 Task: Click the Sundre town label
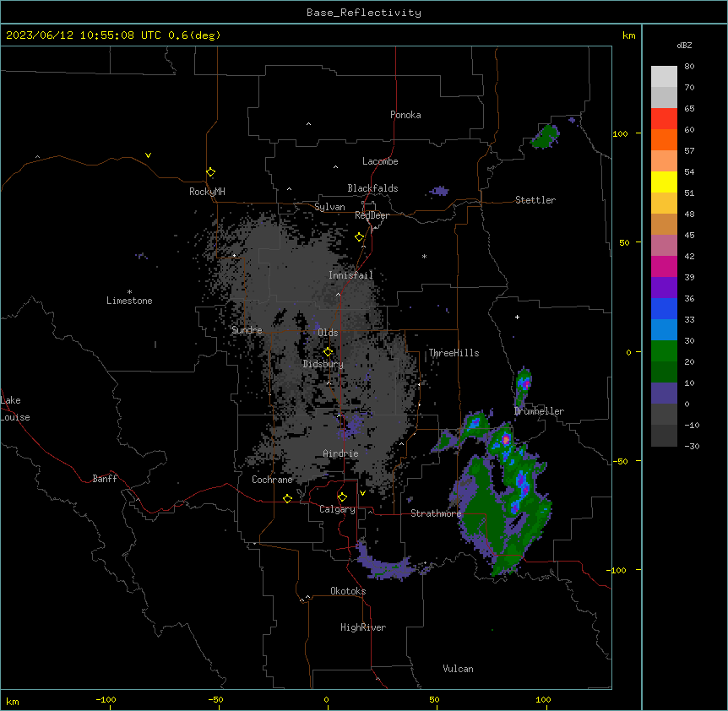[247, 330]
